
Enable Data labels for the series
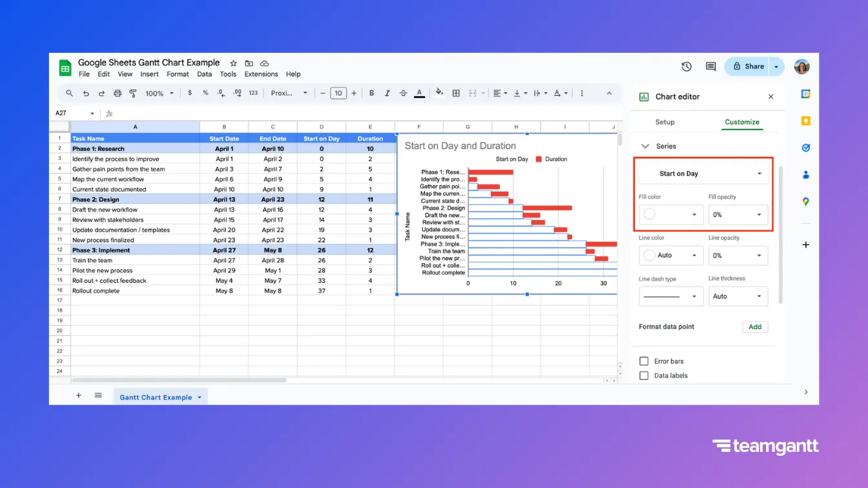pyautogui.click(x=643, y=375)
